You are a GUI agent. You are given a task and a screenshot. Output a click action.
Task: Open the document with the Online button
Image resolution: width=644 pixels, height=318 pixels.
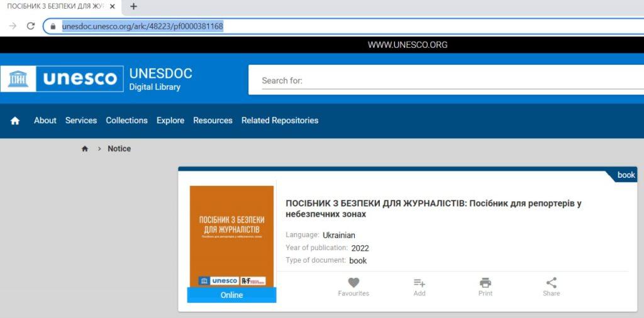point(231,295)
